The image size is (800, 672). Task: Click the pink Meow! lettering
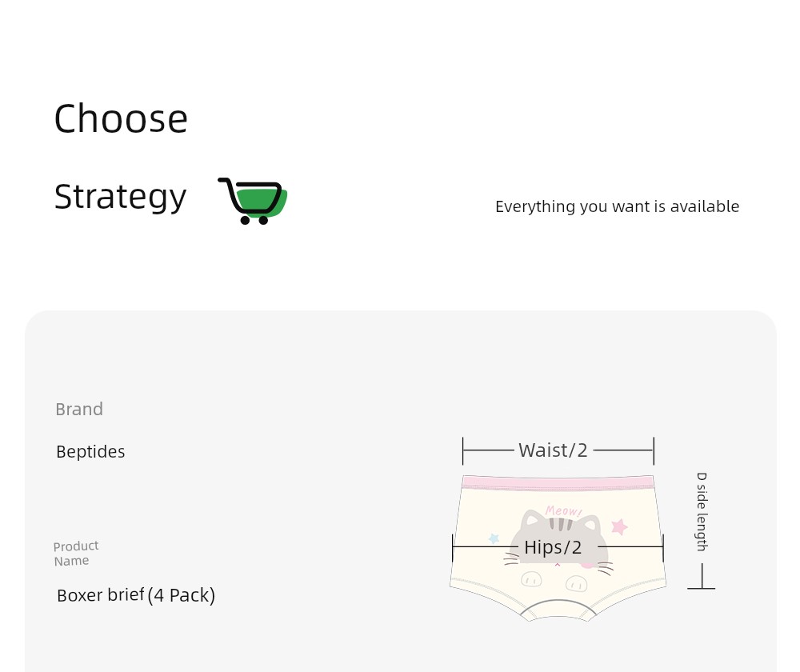(563, 510)
